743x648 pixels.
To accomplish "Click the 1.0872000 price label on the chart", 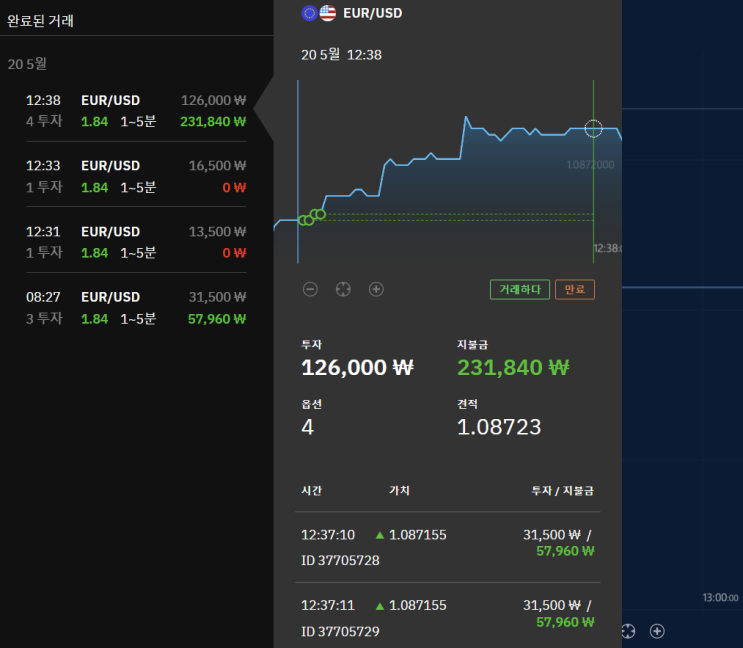I will (590, 165).
